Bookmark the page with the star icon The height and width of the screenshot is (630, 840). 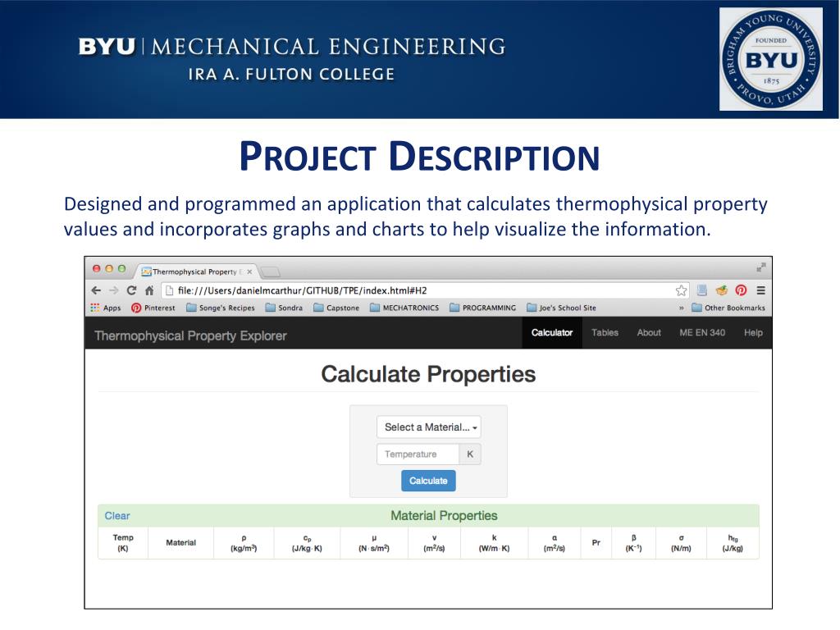point(681,290)
